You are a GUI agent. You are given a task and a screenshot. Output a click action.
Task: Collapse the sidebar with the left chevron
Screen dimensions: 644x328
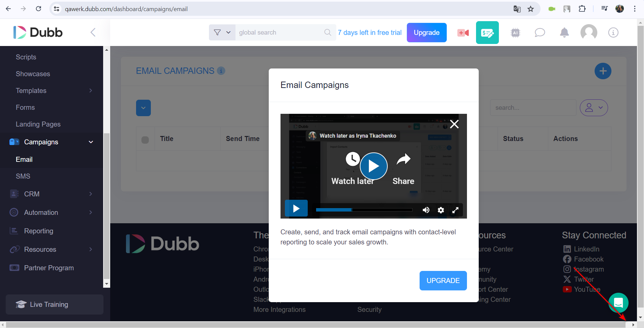(x=93, y=32)
